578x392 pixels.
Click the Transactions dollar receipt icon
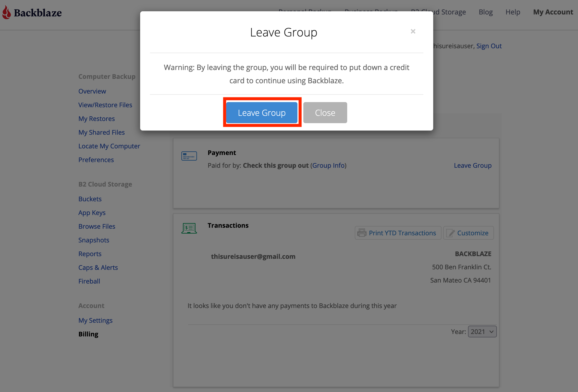tap(189, 228)
